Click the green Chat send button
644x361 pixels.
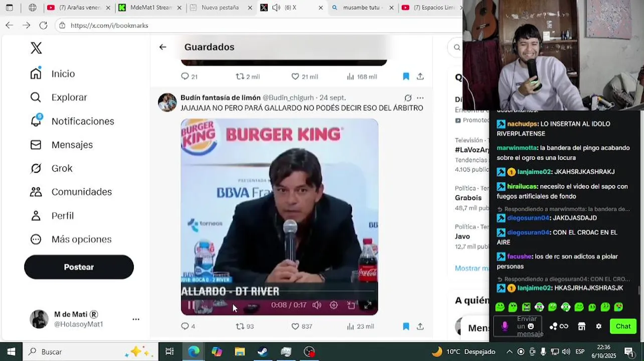coord(623,326)
